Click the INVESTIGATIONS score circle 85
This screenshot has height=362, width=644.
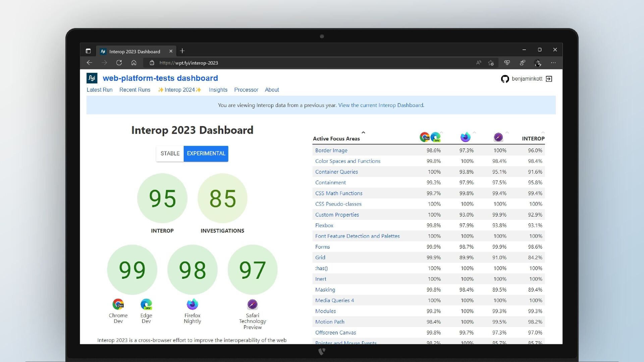point(222,198)
